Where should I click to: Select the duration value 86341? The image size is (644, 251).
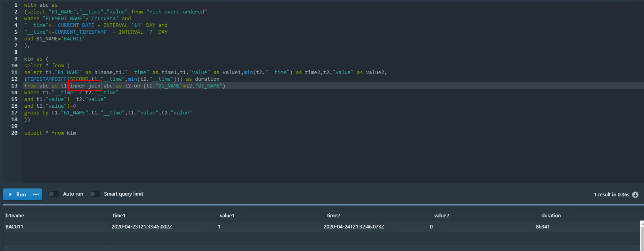tap(543, 226)
